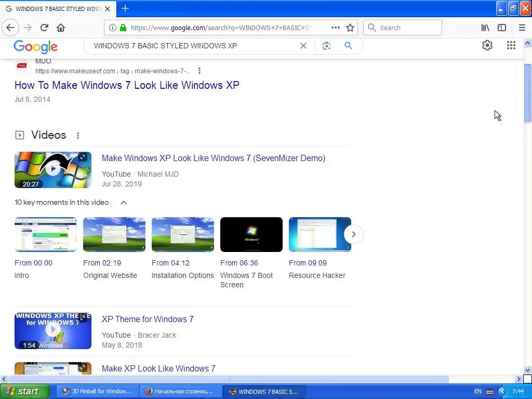
Task: Open the Windows XP start menu
Action: [x=25, y=391]
